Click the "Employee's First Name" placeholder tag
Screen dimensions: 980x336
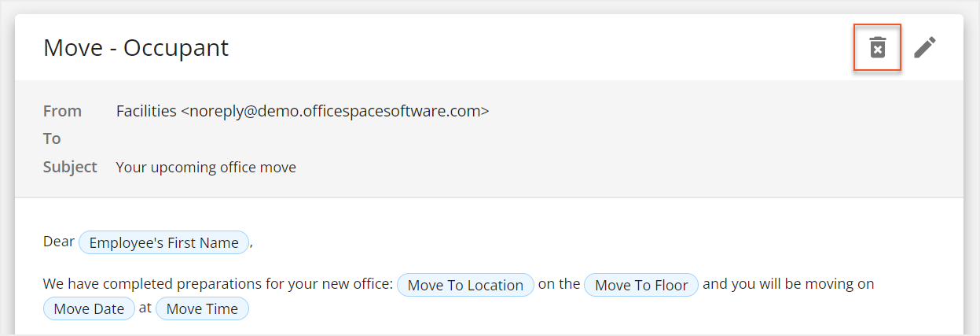(x=163, y=242)
